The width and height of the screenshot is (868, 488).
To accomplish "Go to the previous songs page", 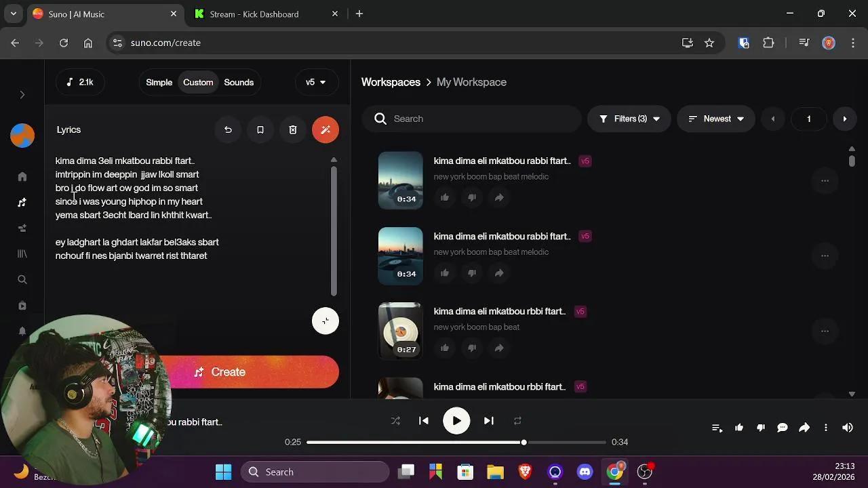I will pyautogui.click(x=772, y=119).
